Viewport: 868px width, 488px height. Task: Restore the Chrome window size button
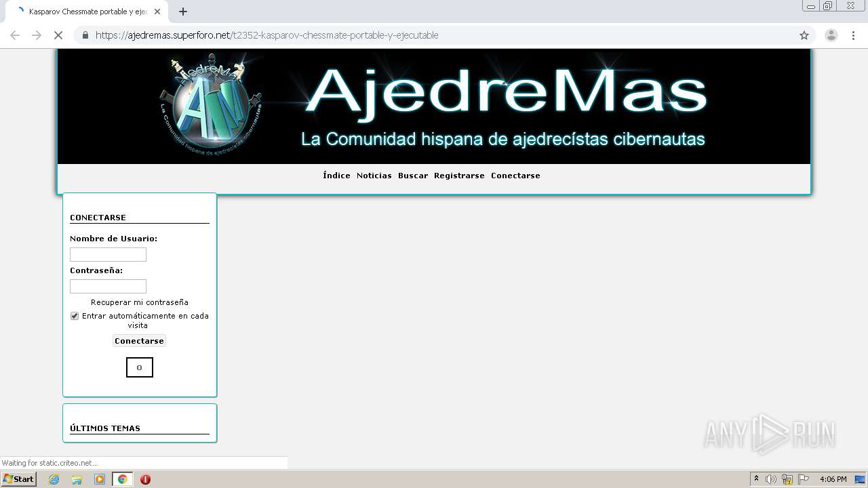coord(828,5)
